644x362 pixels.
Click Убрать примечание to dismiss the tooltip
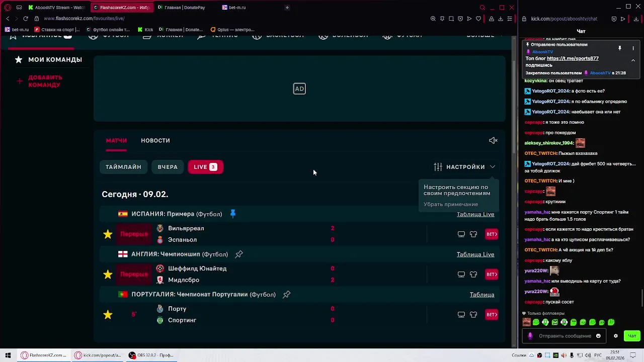pyautogui.click(x=451, y=204)
